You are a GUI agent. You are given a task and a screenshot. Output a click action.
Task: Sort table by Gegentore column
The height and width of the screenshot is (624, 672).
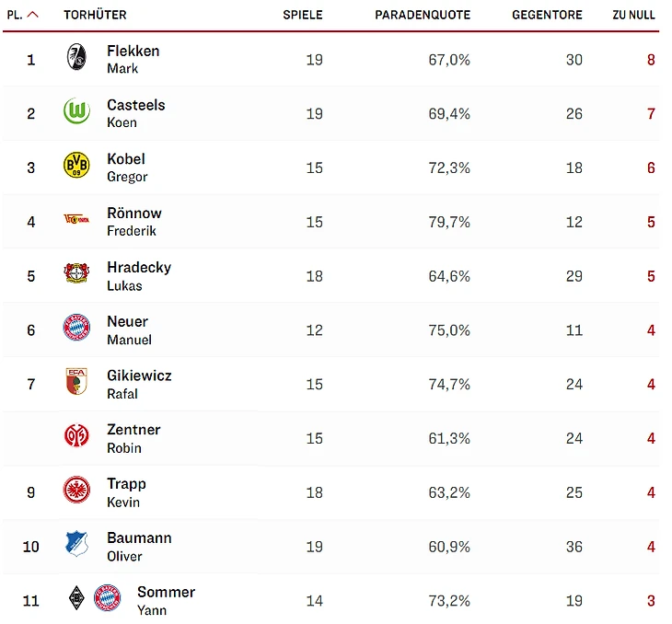click(547, 15)
